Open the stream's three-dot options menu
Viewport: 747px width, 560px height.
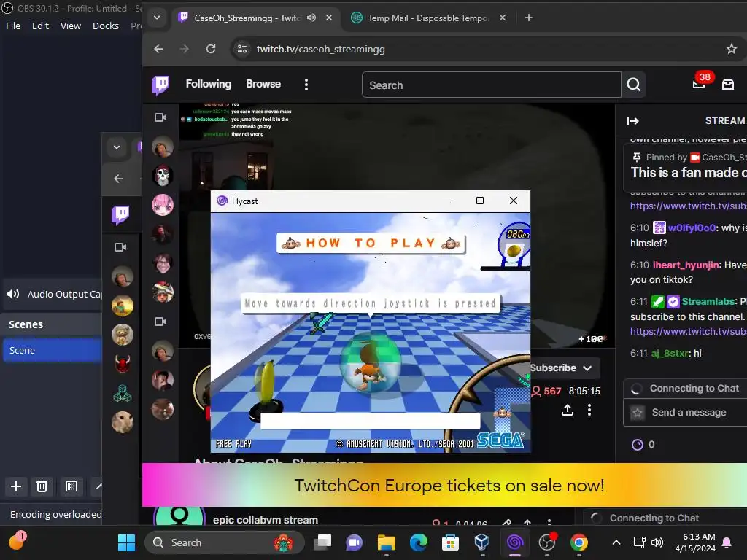(589, 410)
